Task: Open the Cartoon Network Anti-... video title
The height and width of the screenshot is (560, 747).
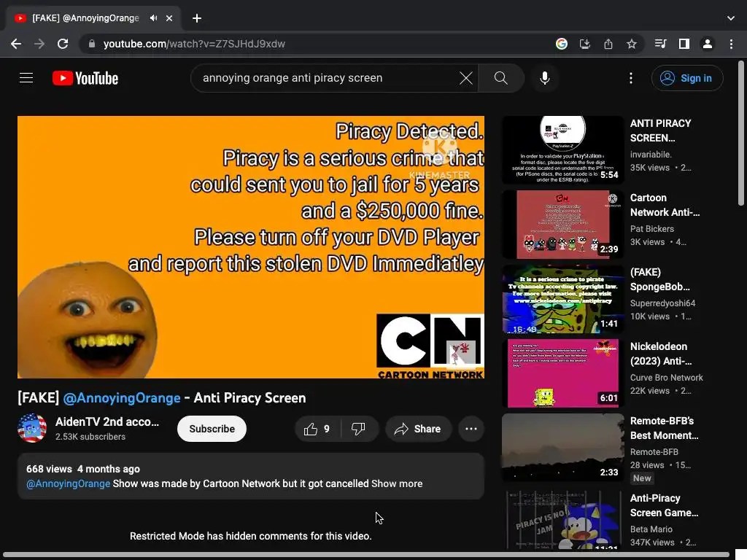Action: pyautogui.click(x=665, y=205)
